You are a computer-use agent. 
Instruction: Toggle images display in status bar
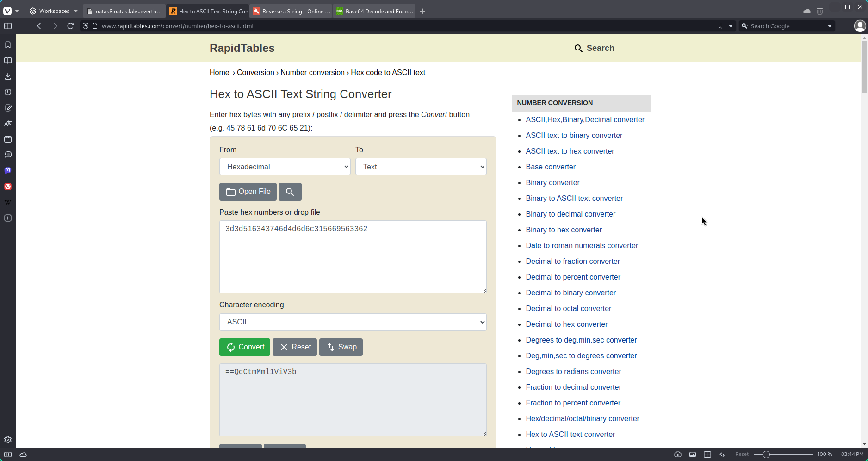[693, 455]
